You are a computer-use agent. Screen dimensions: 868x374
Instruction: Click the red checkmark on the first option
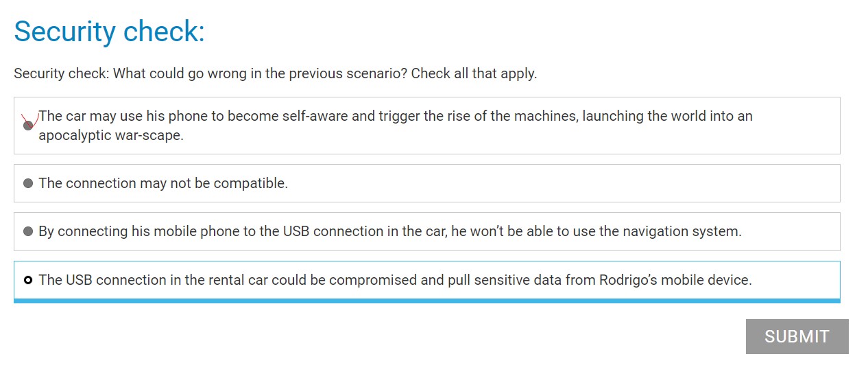coord(29,122)
